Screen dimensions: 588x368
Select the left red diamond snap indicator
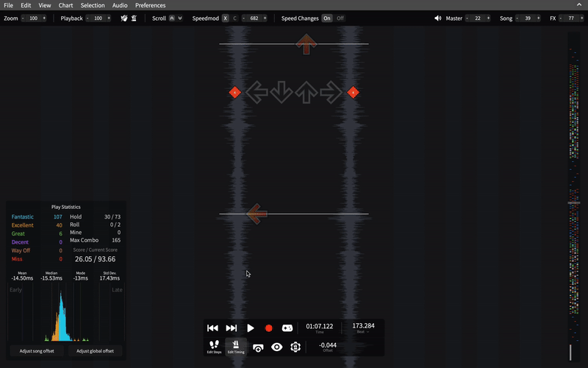click(x=234, y=92)
